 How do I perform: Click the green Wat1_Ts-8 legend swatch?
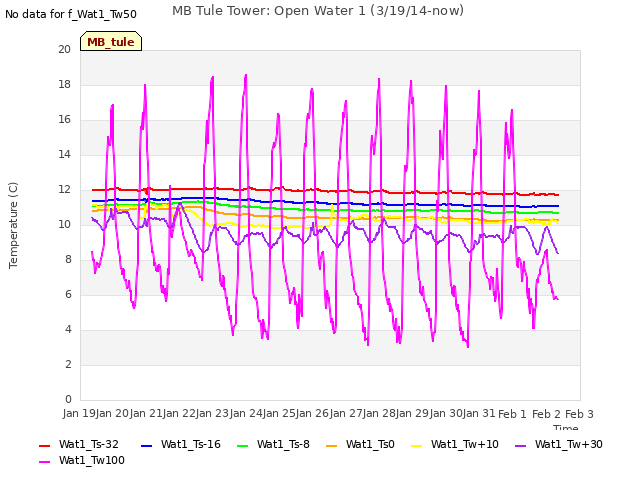(x=242, y=445)
